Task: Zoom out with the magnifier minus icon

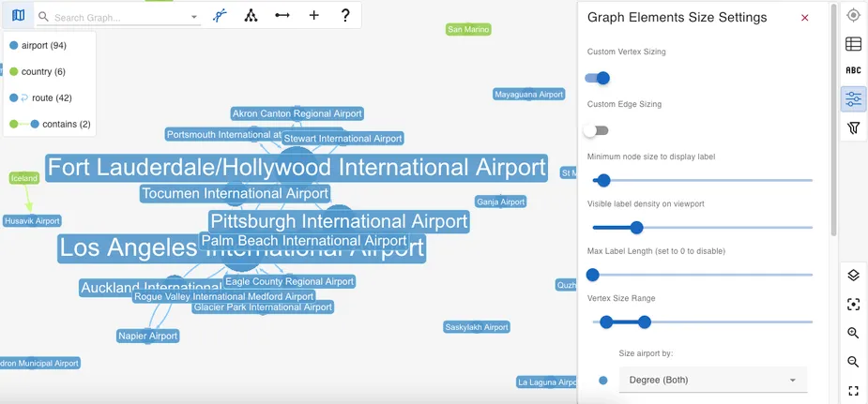Action: click(x=853, y=362)
